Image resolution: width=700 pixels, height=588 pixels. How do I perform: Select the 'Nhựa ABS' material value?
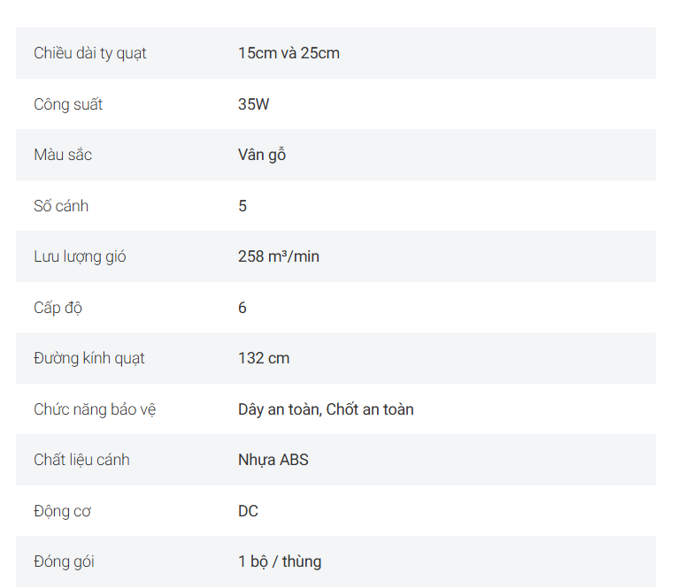pos(273,460)
